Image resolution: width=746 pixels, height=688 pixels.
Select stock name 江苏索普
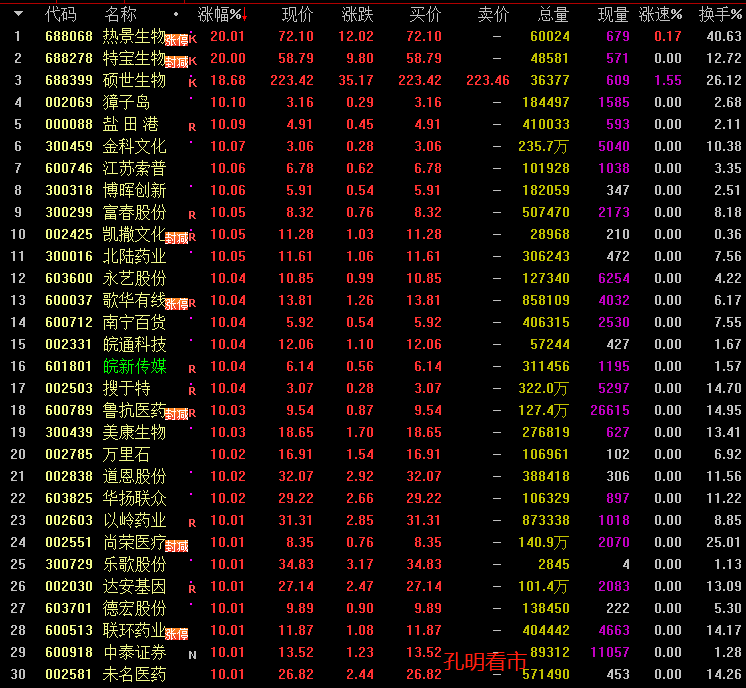134,168
